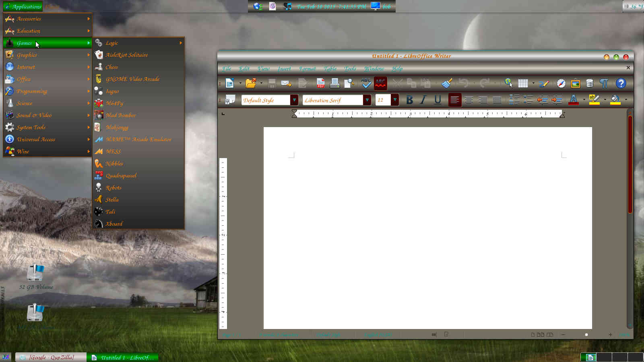Toggle italic formatting
Viewport: 644px width, 362px height.
click(x=423, y=100)
